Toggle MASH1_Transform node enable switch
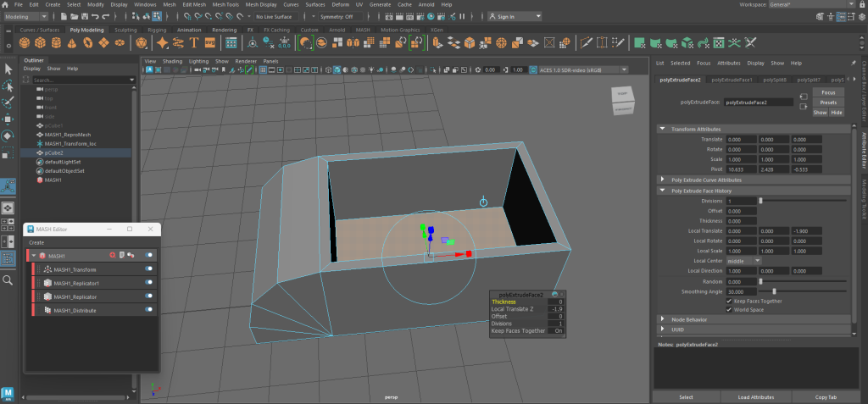This screenshot has width=868, height=404. click(x=149, y=269)
